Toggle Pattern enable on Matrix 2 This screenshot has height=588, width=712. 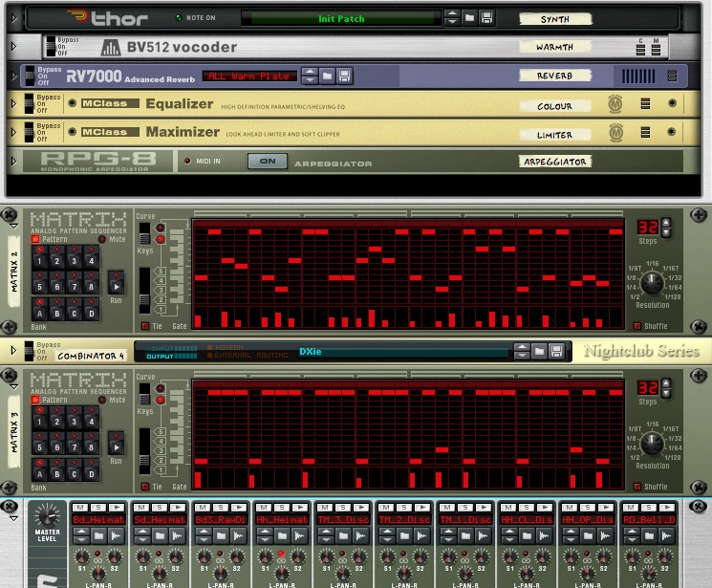point(35,239)
